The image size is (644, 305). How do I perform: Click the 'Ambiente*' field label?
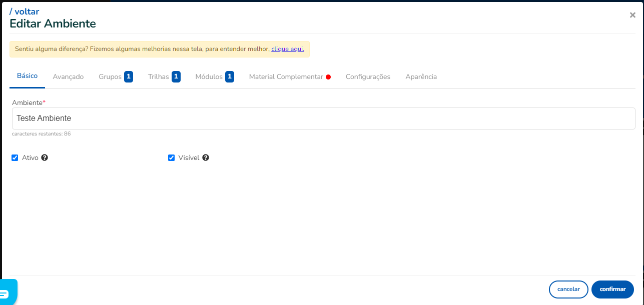point(29,102)
